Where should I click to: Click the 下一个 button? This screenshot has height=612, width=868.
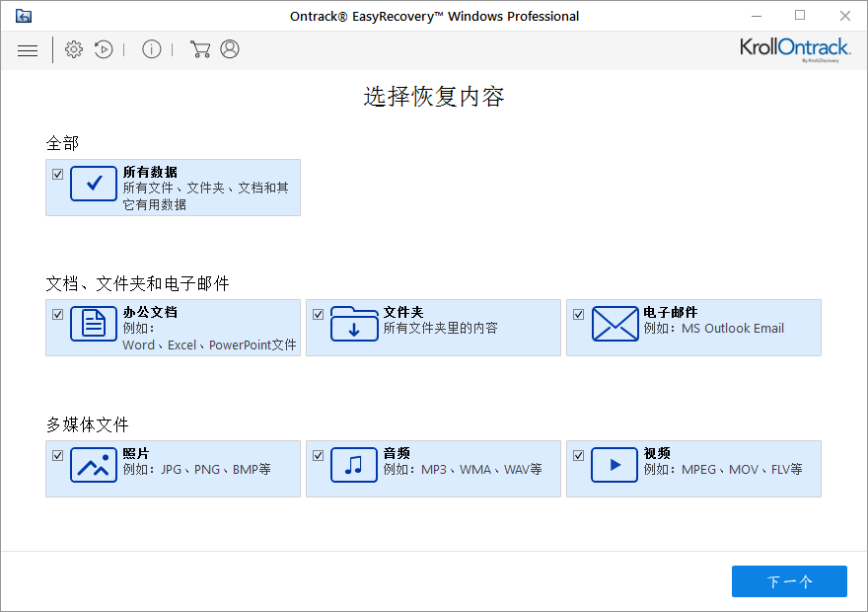click(789, 581)
